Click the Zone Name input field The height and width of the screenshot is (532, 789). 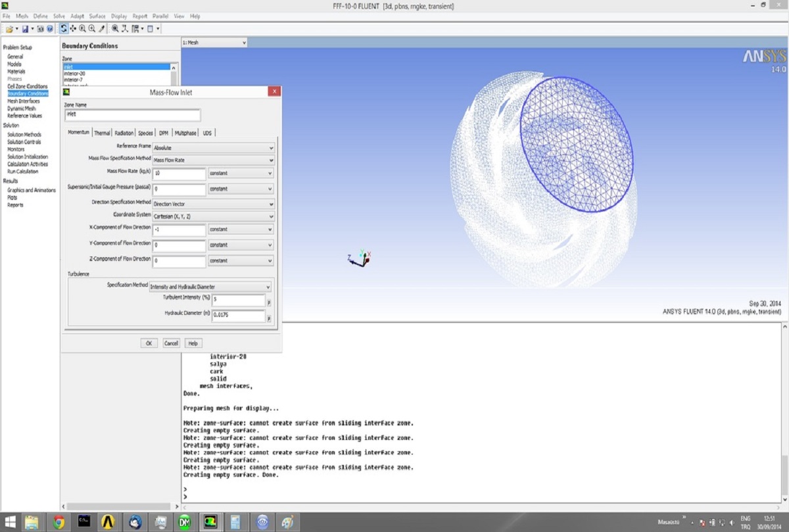click(x=132, y=114)
